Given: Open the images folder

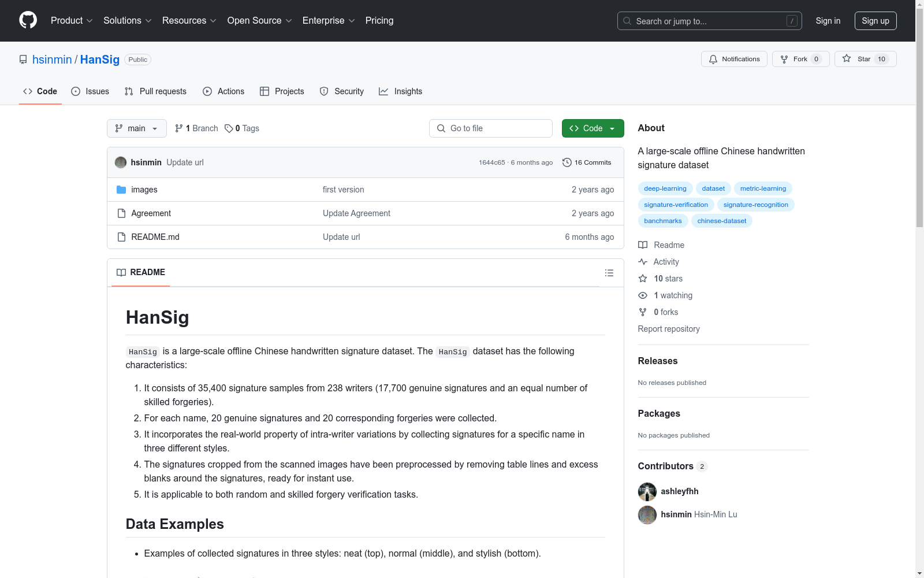Looking at the screenshot, I should (x=144, y=190).
